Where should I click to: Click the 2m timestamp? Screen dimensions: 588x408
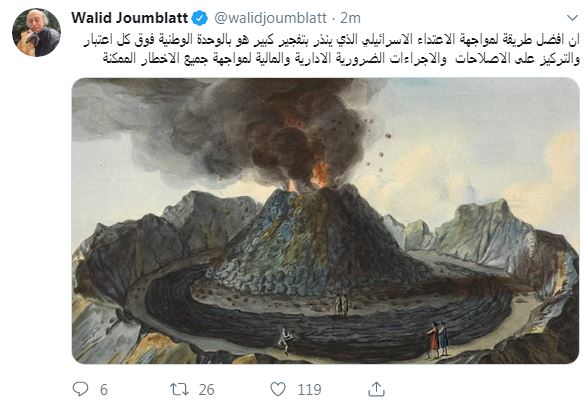pos(351,18)
